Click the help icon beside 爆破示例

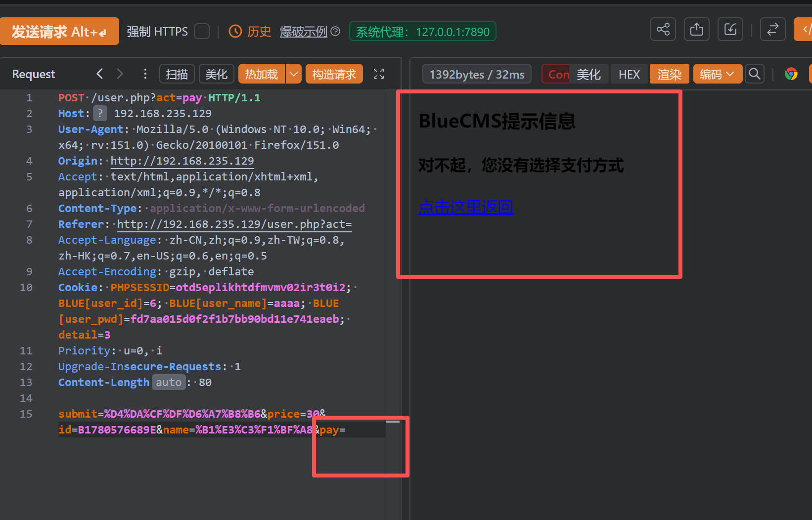[335, 32]
